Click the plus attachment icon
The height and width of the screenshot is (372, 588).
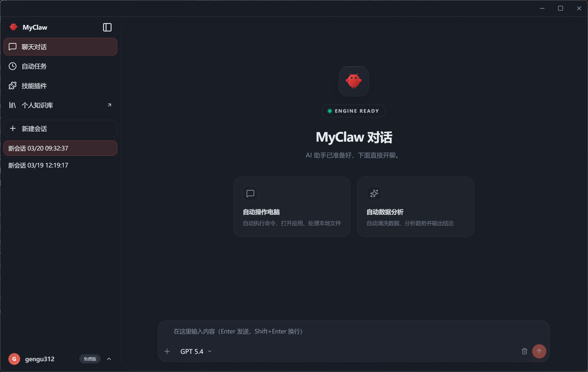[x=167, y=351]
